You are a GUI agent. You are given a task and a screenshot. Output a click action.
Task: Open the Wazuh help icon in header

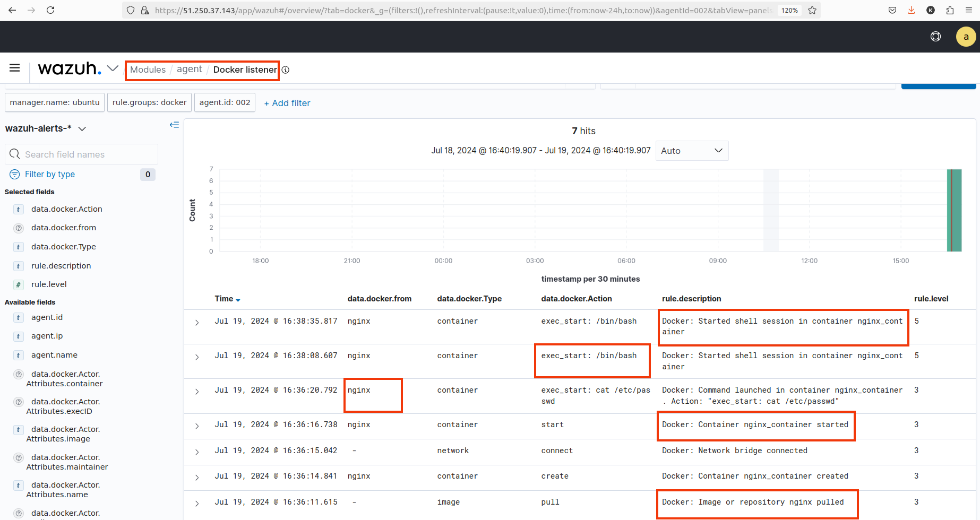coord(936,37)
